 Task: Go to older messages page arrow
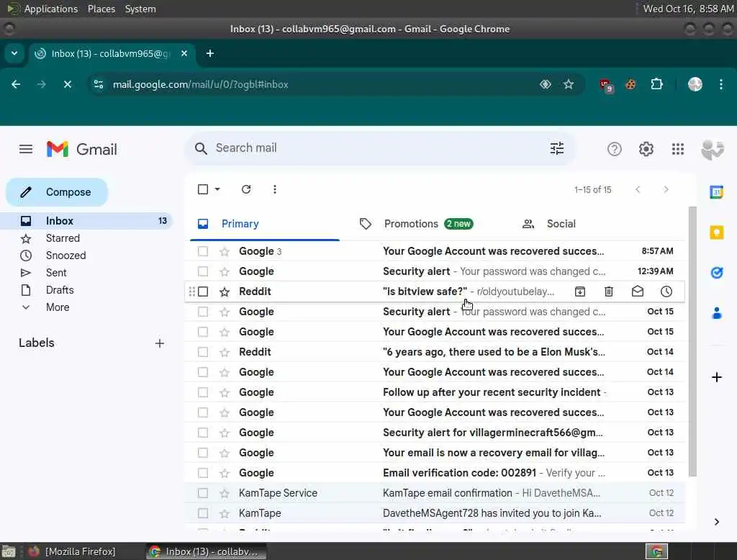pyautogui.click(x=666, y=189)
